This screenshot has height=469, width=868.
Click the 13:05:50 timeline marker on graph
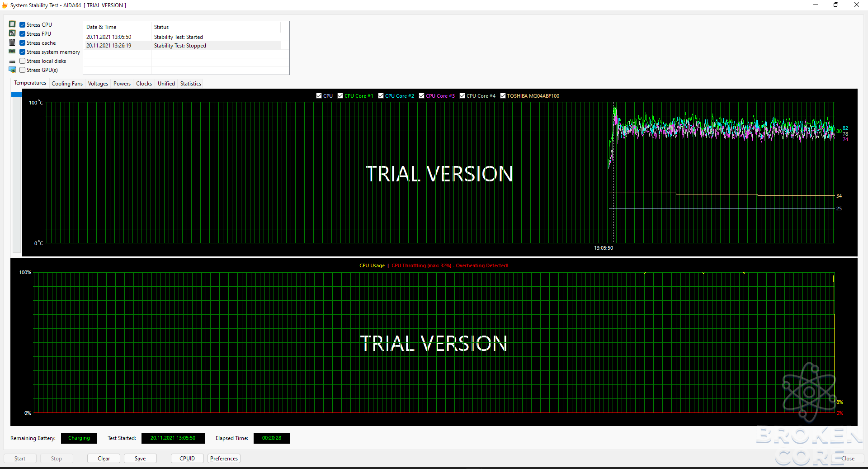pyautogui.click(x=604, y=248)
